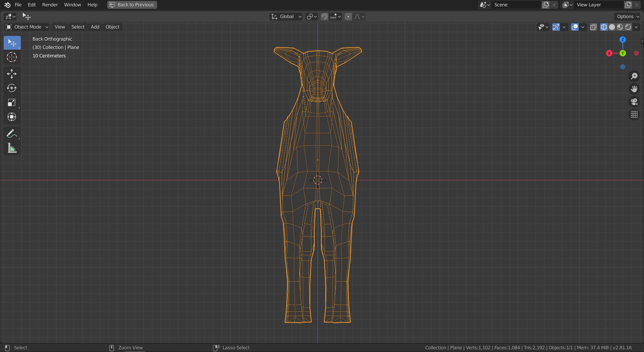The height and width of the screenshot is (352, 644).
Task: Click Back to Previous button
Action: 132,5
